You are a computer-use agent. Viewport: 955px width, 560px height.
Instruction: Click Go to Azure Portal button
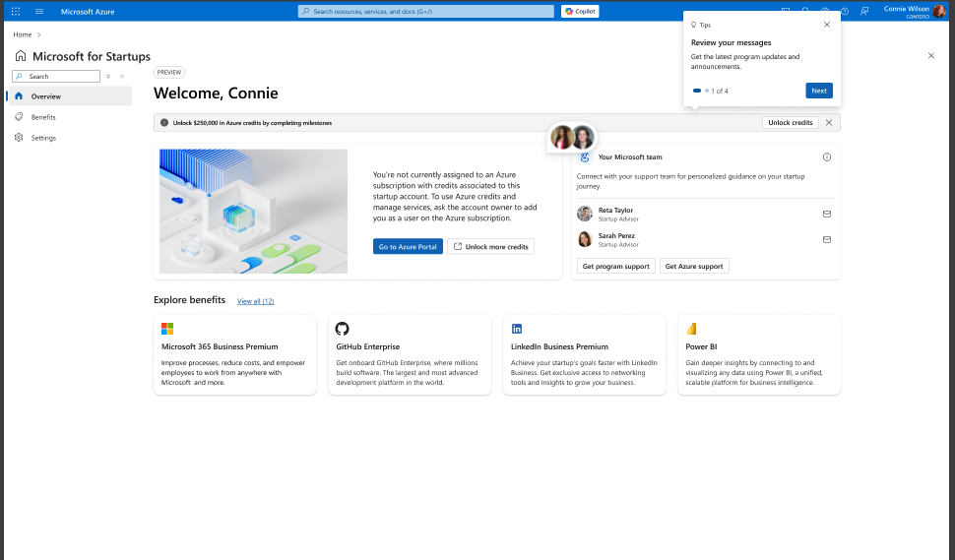[x=408, y=246]
